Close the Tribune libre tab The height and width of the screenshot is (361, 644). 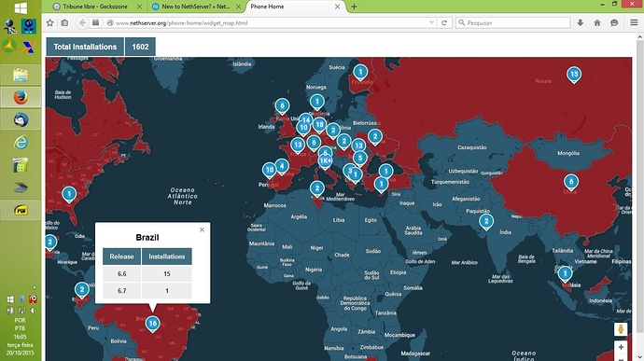point(139,7)
